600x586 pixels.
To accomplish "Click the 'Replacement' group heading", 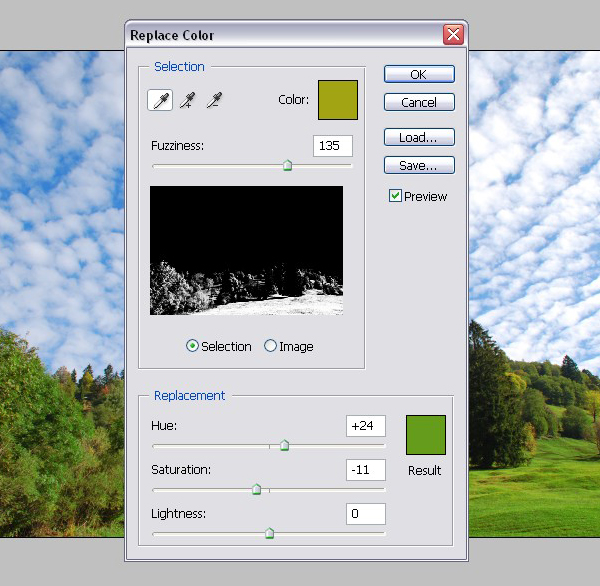I will coord(189,395).
